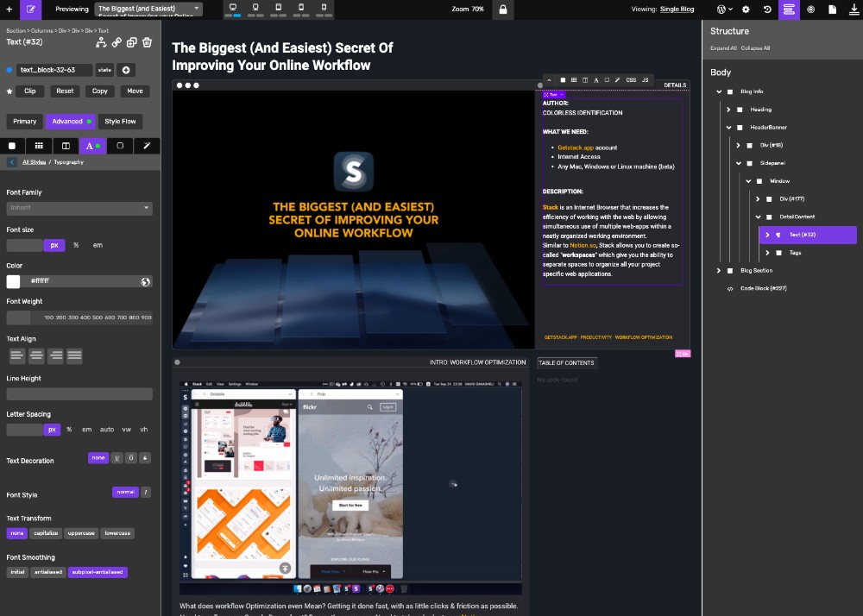
Task: Click the plus Add Elements button
Action: tap(9, 9)
